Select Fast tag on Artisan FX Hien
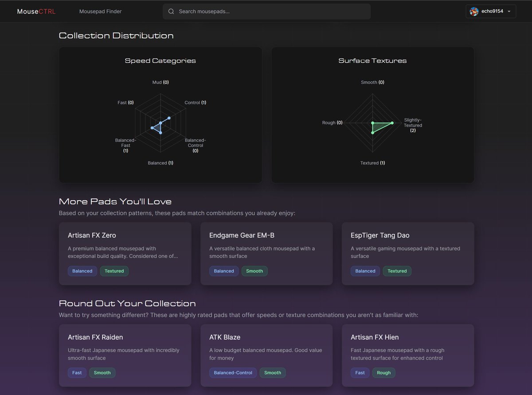This screenshot has height=395, width=532. coord(360,373)
